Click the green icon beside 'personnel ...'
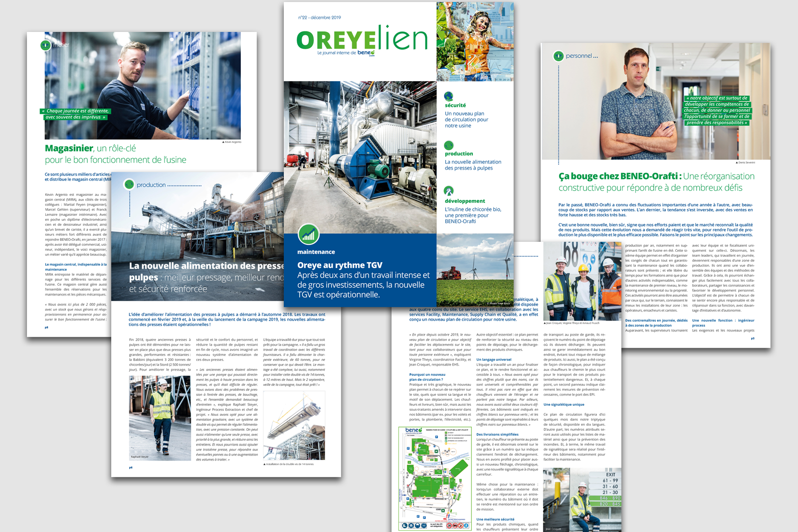This screenshot has height=532, width=798. point(559,56)
